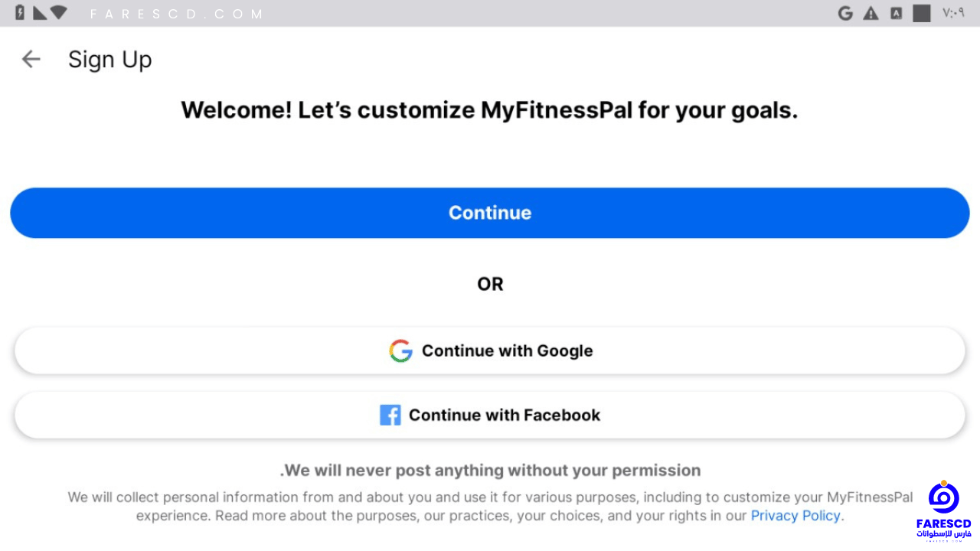Choose Continue with Facebook
The height and width of the screenshot is (551, 980).
tap(490, 415)
